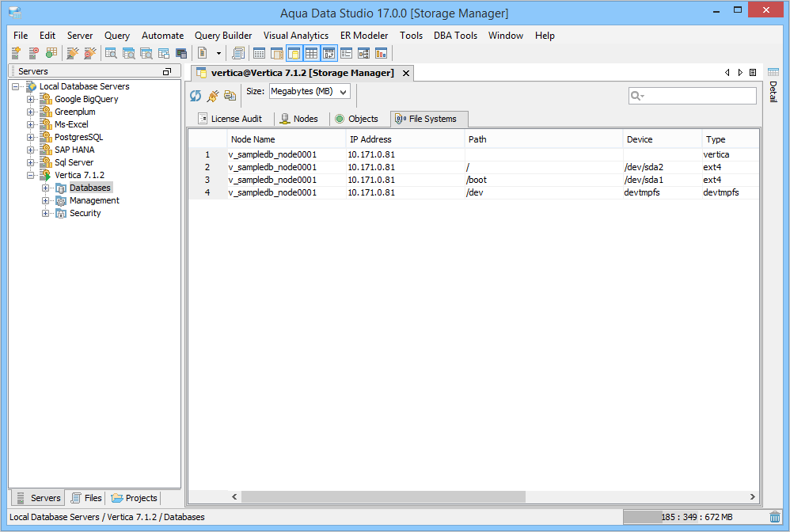790x532 pixels.
Task: Open the dropdown arrow beside new document icon
Action: tap(218, 53)
